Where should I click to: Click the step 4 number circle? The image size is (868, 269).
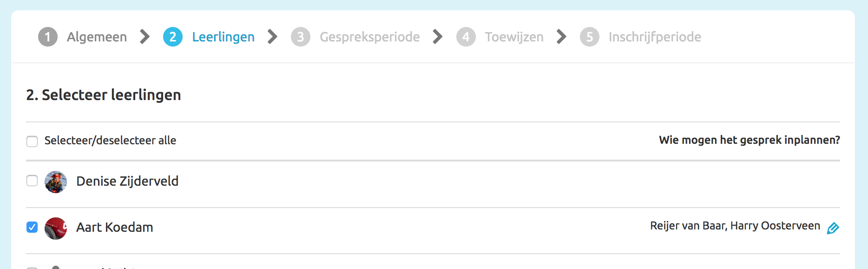click(x=466, y=37)
